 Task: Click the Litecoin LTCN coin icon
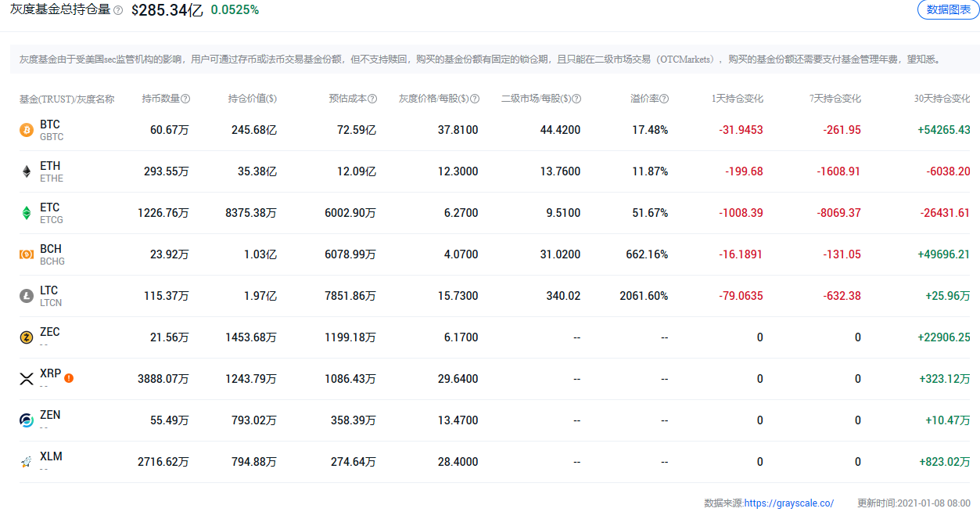[x=29, y=295]
